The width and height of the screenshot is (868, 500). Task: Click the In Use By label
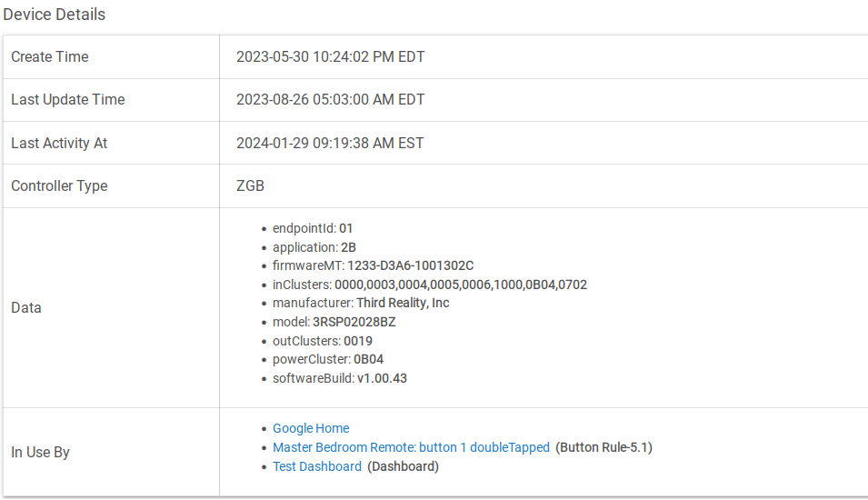tap(40, 453)
